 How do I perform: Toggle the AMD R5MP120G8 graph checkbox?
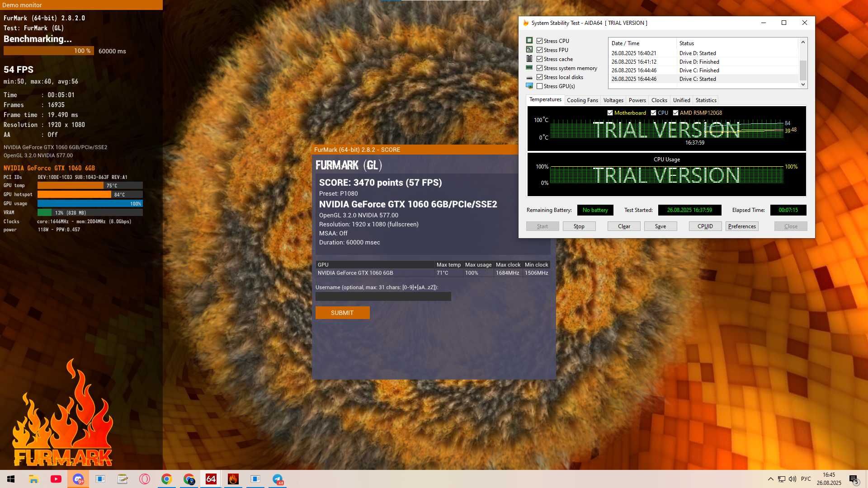pyautogui.click(x=675, y=113)
